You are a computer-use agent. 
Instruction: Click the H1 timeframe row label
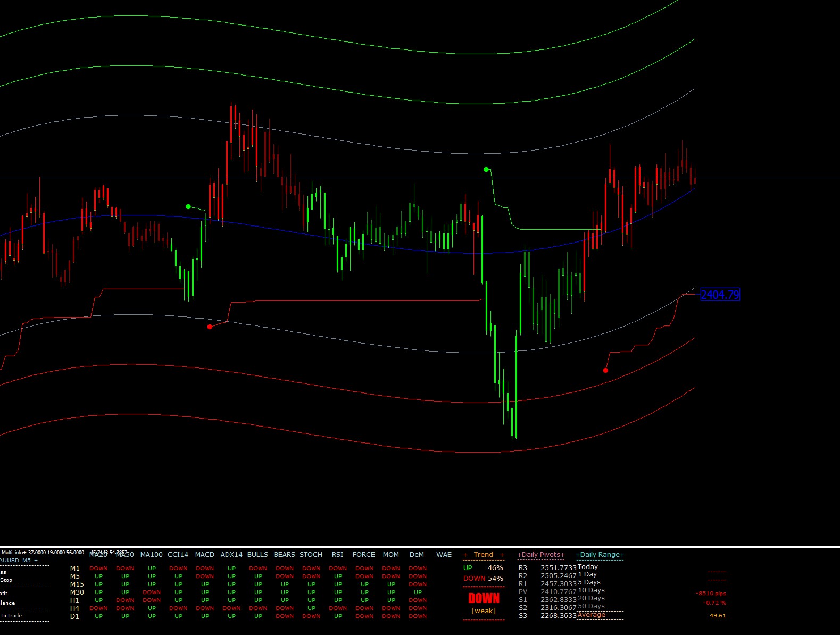coord(75,600)
